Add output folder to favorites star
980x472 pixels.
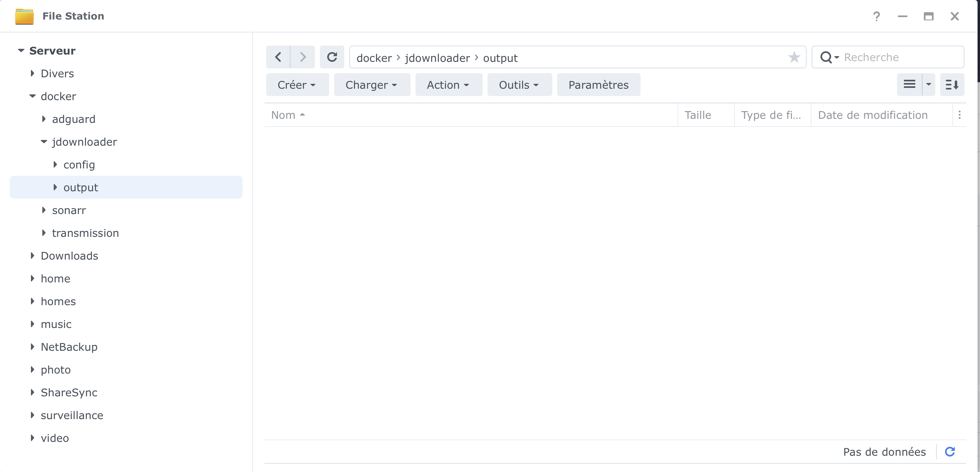tap(794, 57)
